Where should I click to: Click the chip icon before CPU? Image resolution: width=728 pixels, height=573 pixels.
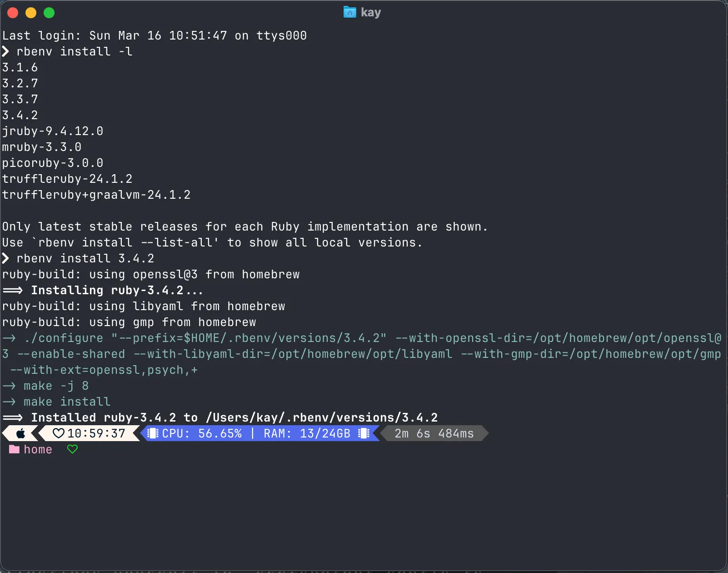153,433
